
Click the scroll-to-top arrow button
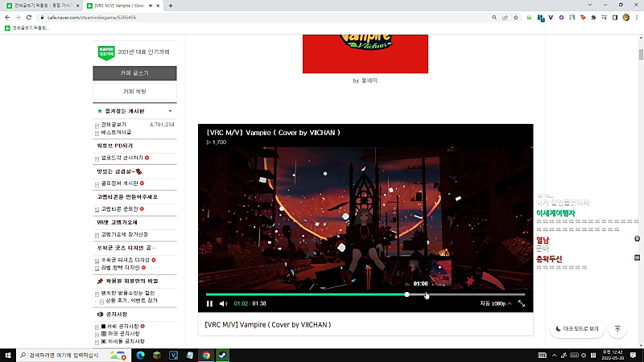[617, 329]
